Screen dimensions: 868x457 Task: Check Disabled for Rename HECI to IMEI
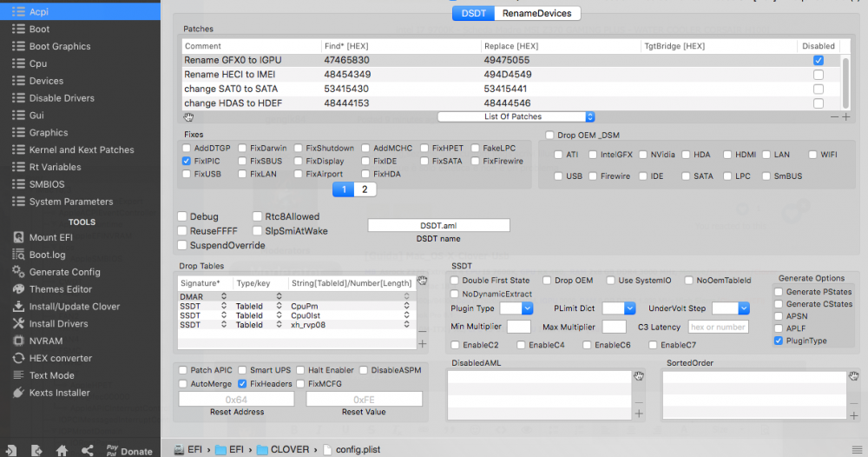[819, 75]
